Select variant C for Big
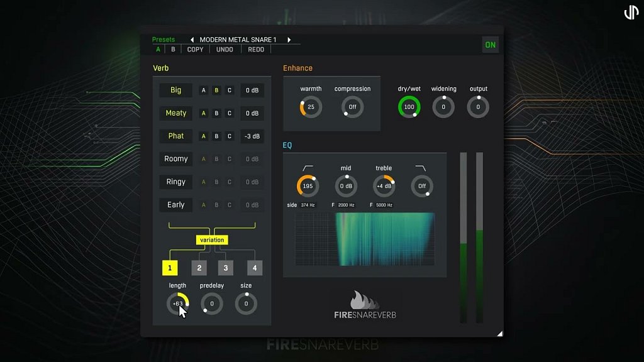The height and width of the screenshot is (362, 644). tap(230, 90)
